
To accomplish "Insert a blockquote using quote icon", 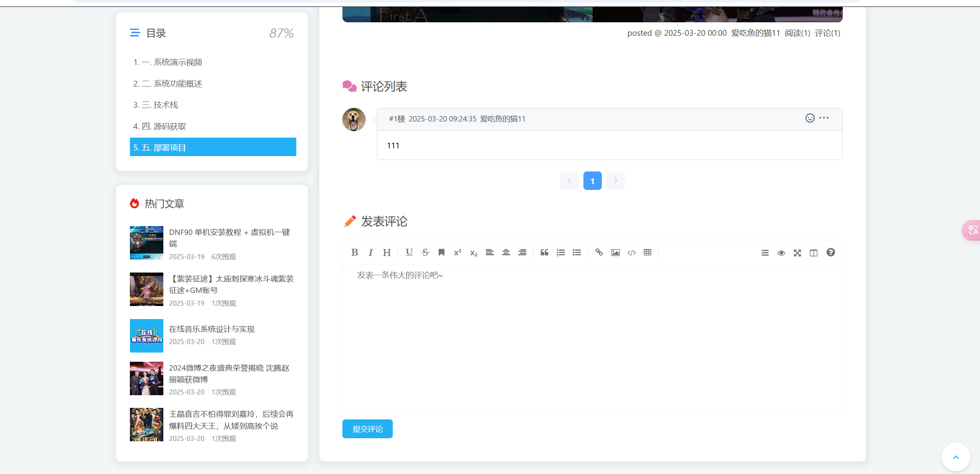I will coord(544,253).
